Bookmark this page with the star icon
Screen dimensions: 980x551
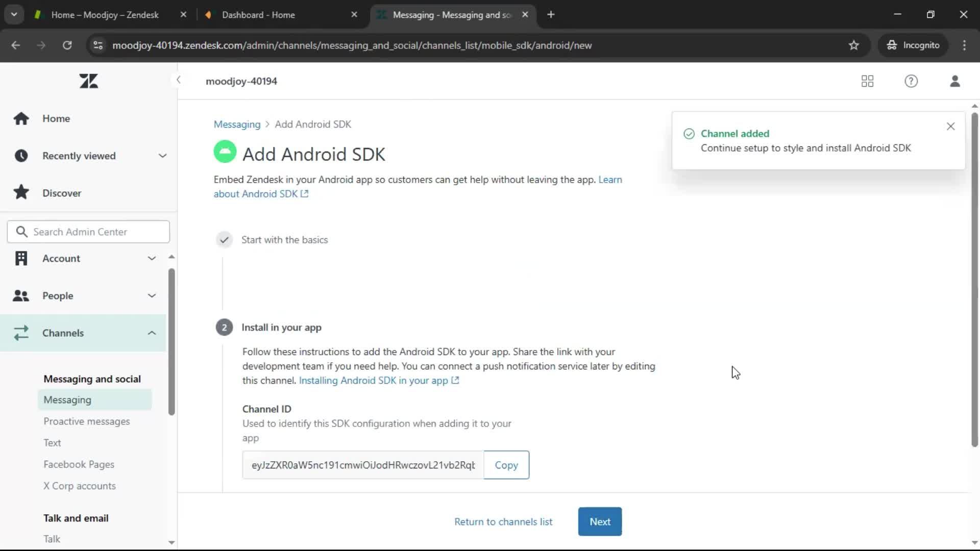click(x=853, y=45)
